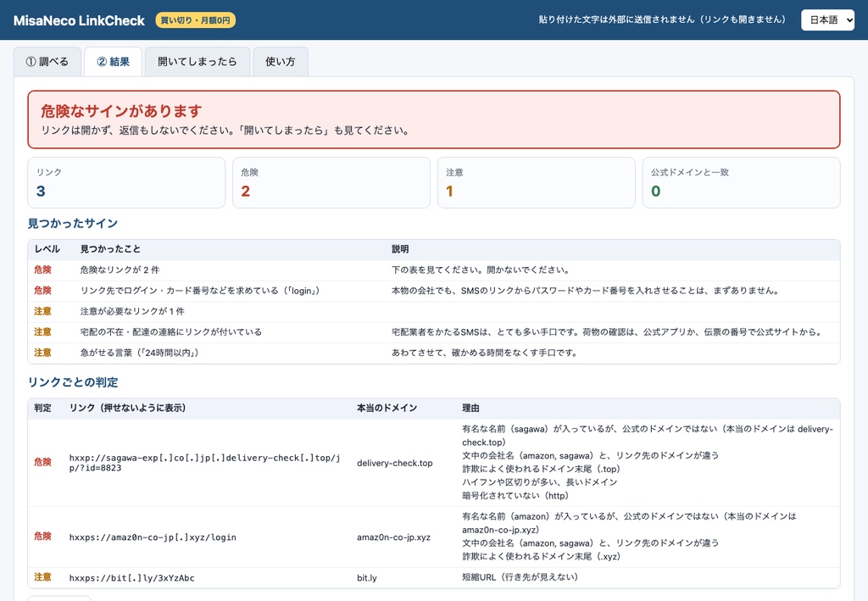
Task: Click the 見つかったサイン heading
Action: coord(73,223)
